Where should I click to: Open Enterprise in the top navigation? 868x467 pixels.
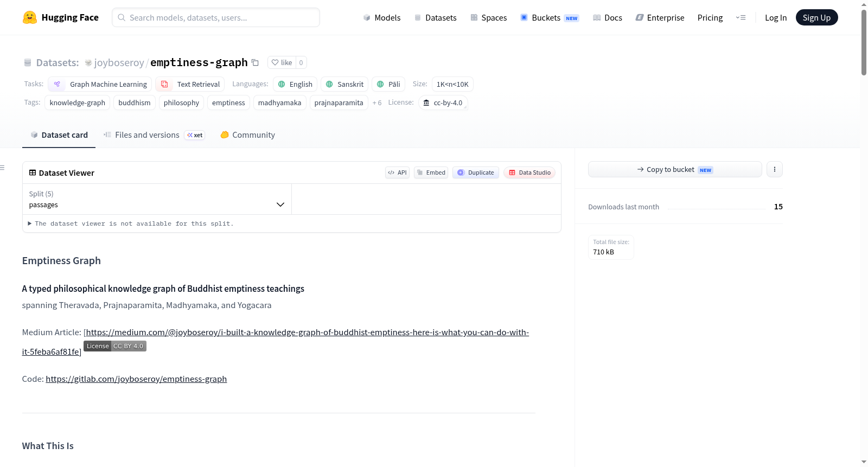click(660, 17)
